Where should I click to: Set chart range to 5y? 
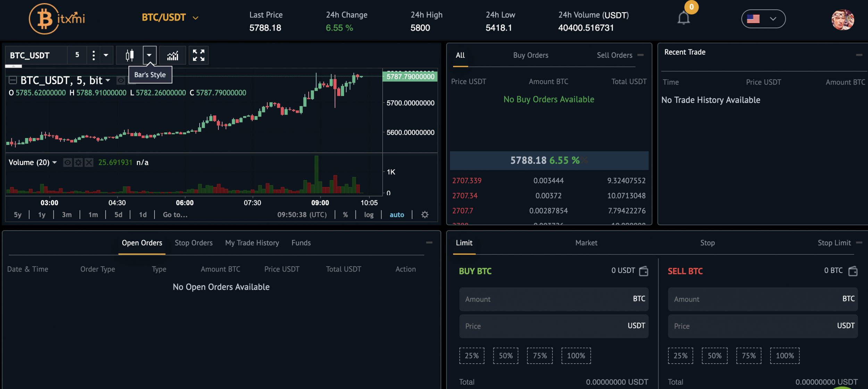click(x=18, y=215)
